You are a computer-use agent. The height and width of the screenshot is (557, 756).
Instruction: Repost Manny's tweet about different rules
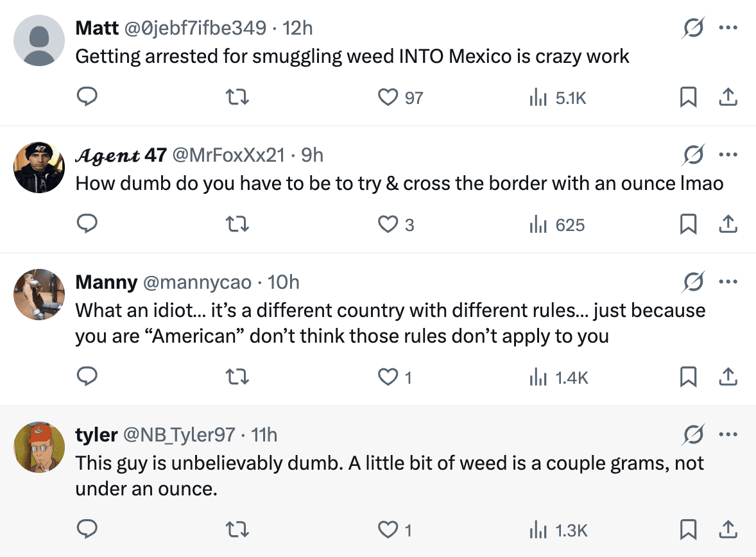(239, 377)
